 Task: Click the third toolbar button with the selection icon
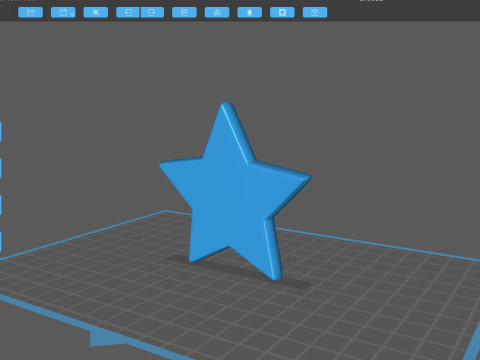(96, 12)
